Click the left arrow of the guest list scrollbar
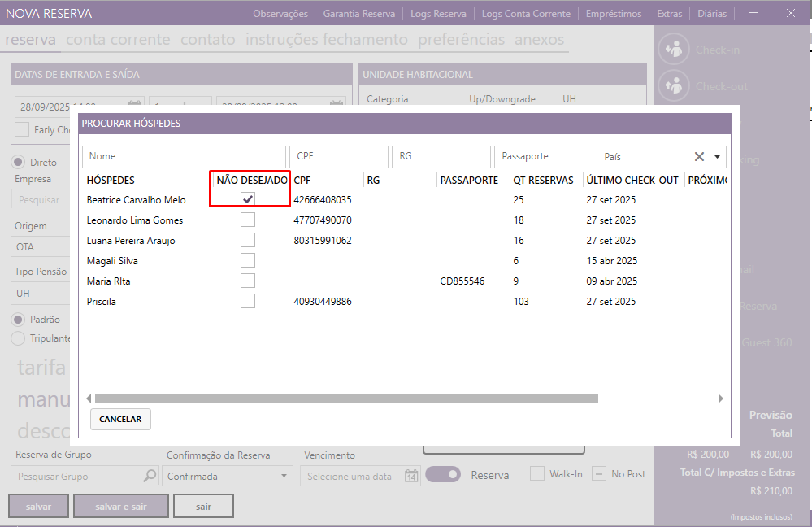Image resolution: width=812 pixels, height=527 pixels. point(89,399)
